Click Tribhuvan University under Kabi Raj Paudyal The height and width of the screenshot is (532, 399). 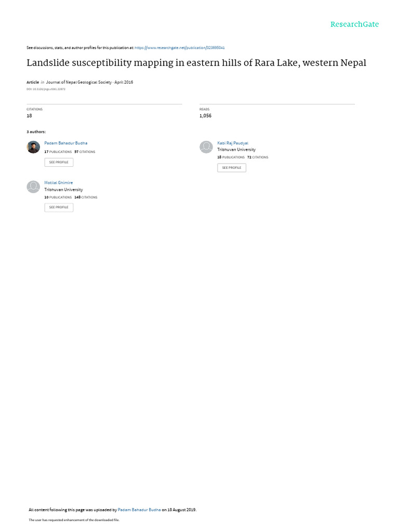[236, 150]
